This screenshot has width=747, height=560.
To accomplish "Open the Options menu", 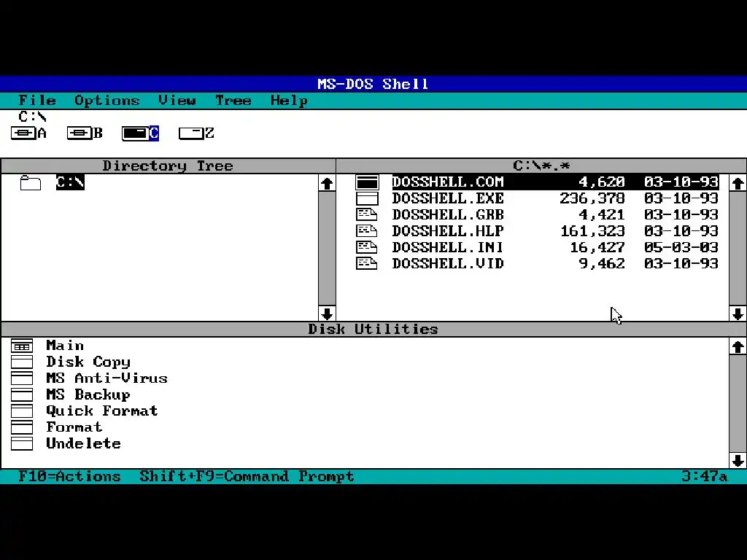I will (107, 101).
